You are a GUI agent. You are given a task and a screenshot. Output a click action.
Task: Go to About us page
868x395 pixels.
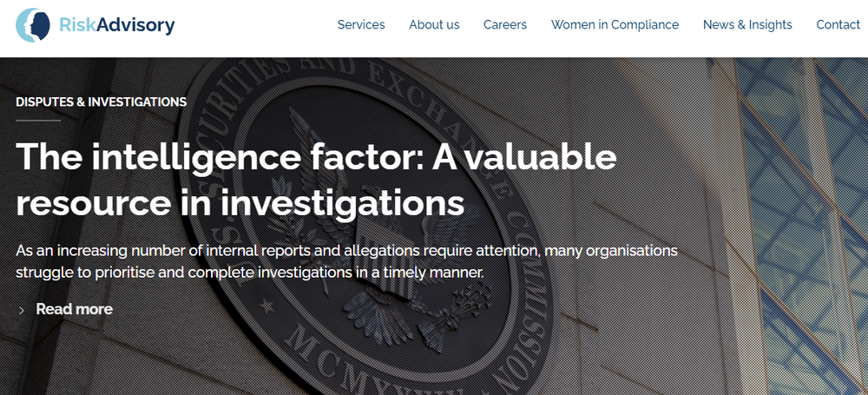coord(434,25)
